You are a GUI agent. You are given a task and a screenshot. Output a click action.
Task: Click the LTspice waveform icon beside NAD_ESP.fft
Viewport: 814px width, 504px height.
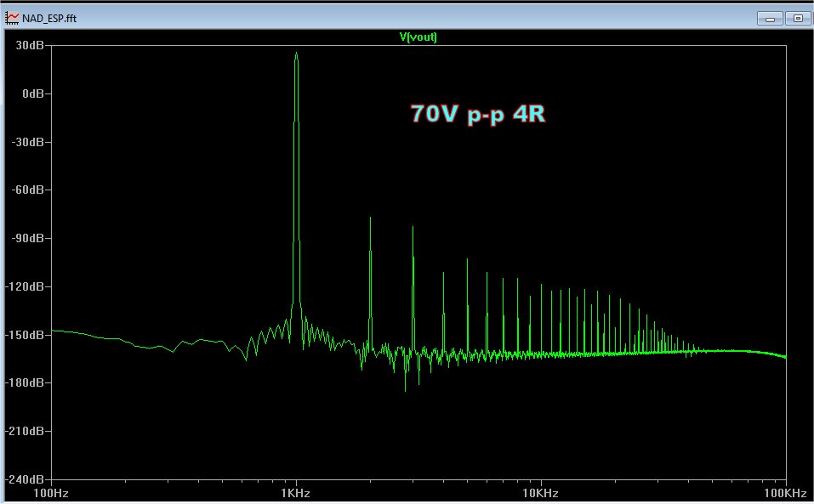tap(11, 18)
